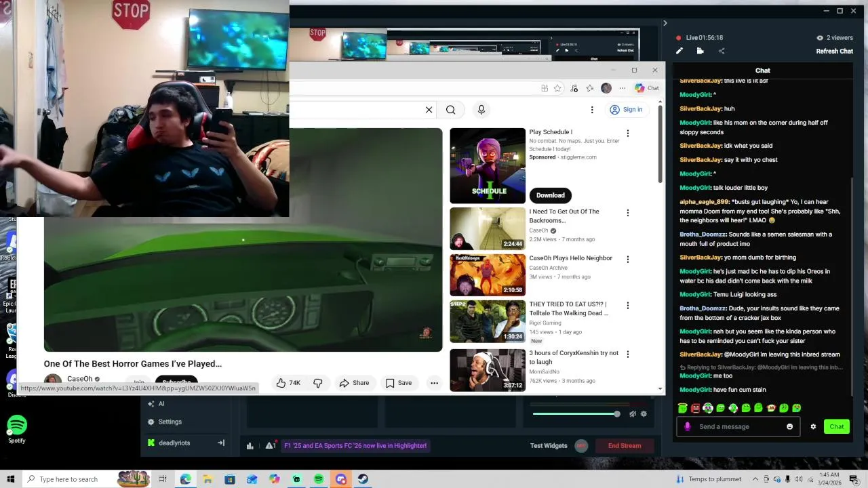Click the Share button under the video
Viewport: 868px width, 488px height.
pyautogui.click(x=354, y=383)
